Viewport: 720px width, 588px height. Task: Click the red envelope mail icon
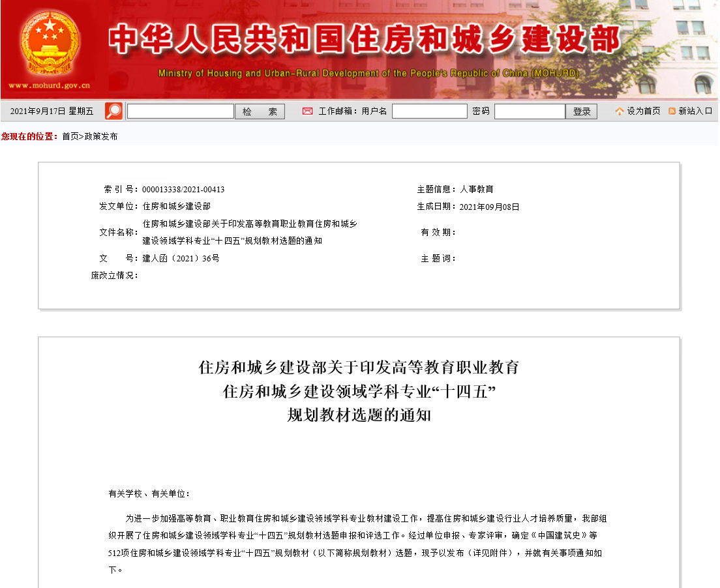pyautogui.click(x=307, y=111)
